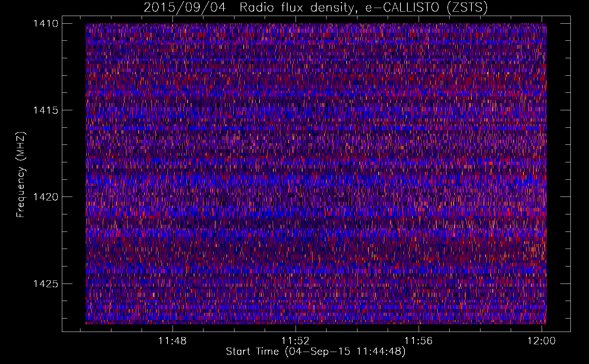The height and width of the screenshot is (364, 589).
Task: Click the 12:00 time tick label
Action: point(542,341)
